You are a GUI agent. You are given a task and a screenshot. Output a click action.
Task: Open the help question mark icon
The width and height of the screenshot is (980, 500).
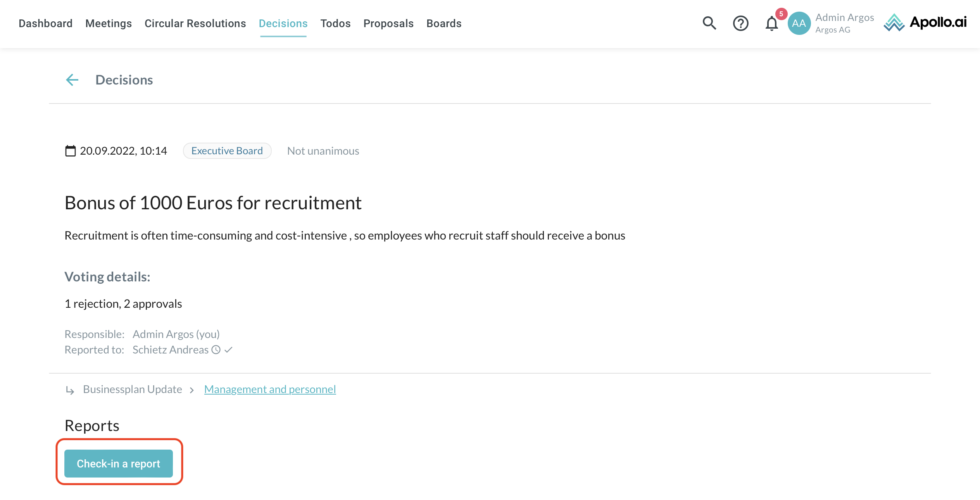point(740,23)
